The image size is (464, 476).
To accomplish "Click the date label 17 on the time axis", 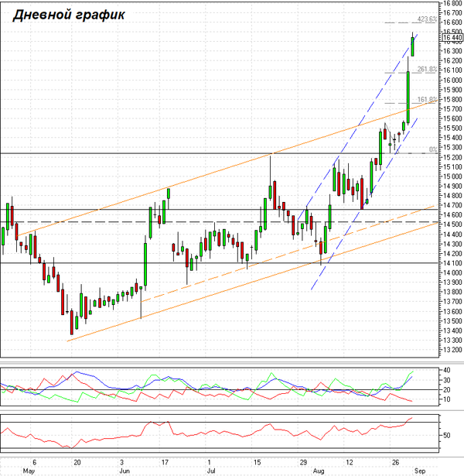I will [x=165, y=462].
